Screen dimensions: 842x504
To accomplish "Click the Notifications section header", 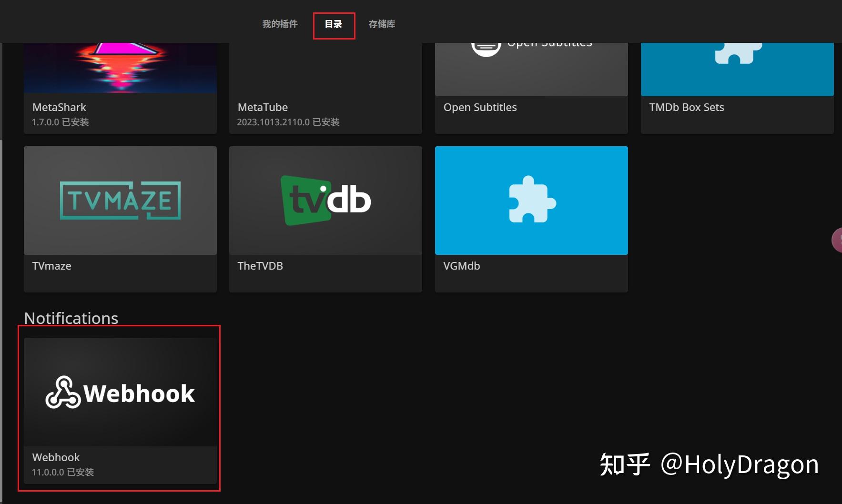I will pos(71,318).
